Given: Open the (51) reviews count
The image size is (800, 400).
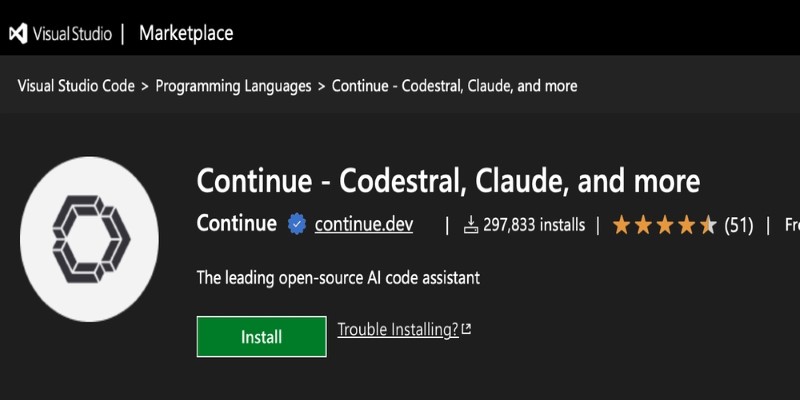Looking at the screenshot, I should 739,225.
